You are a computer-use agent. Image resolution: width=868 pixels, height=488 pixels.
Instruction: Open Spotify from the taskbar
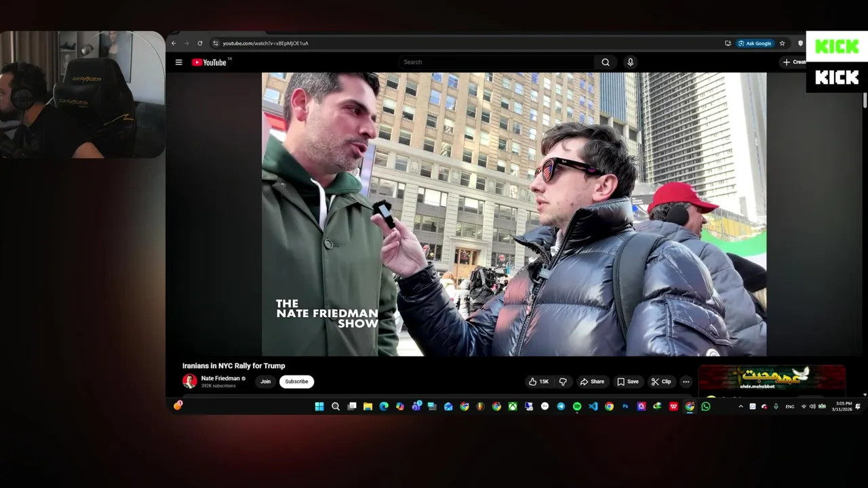coord(577,407)
